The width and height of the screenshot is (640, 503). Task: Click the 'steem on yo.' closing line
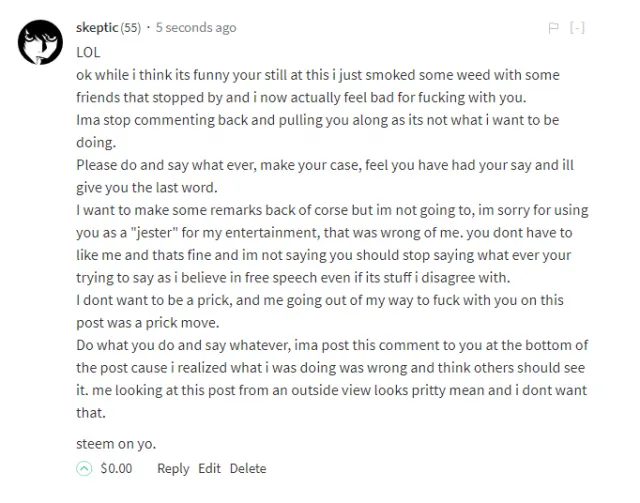116,444
